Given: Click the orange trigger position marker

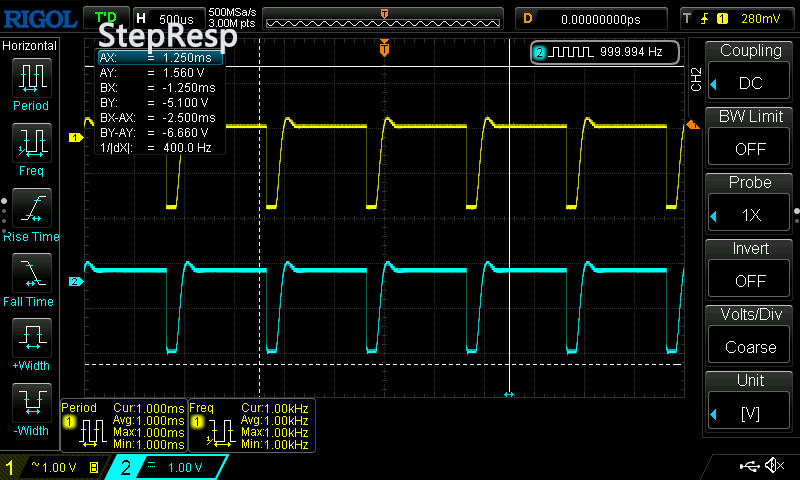Looking at the screenshot, I should [x=384, y=48].
